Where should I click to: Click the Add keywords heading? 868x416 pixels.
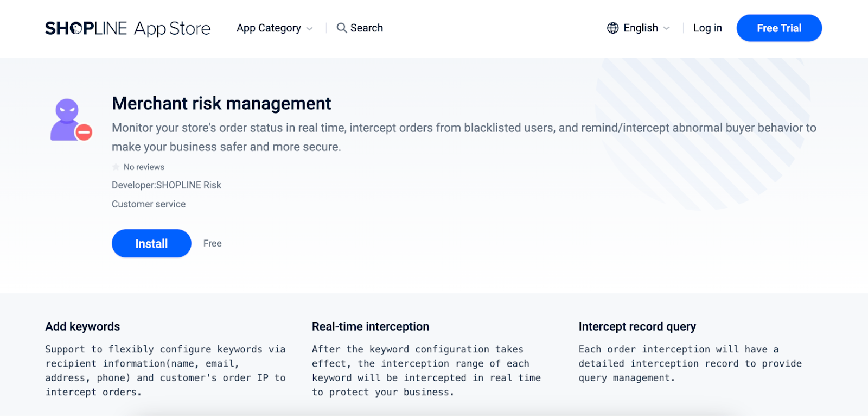(x=82, y=326)
